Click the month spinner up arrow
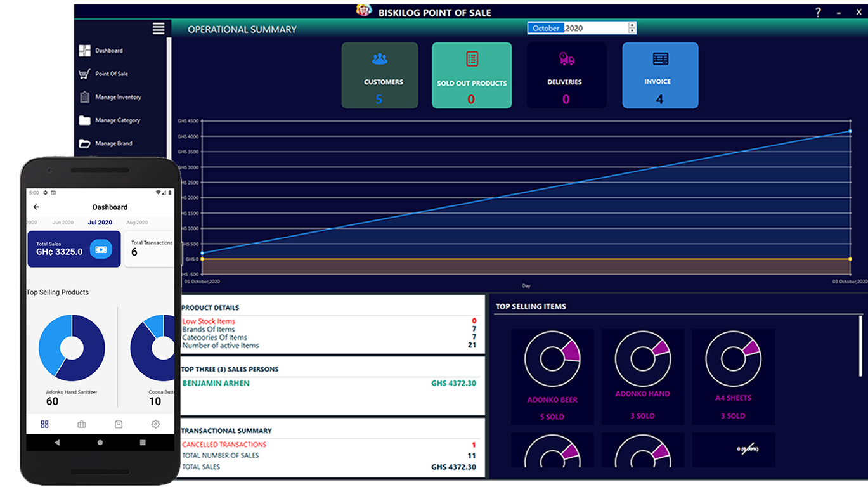The image size is (868, 487). [x=632, y=25]
